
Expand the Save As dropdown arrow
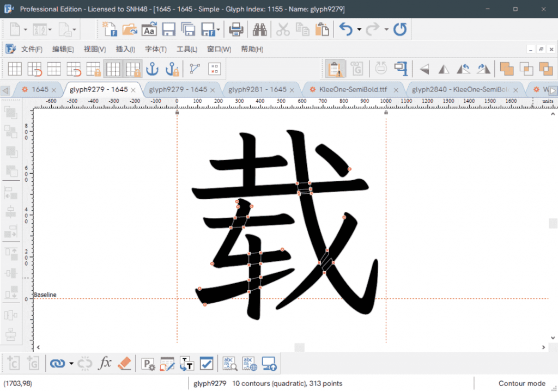click(218, 29)
